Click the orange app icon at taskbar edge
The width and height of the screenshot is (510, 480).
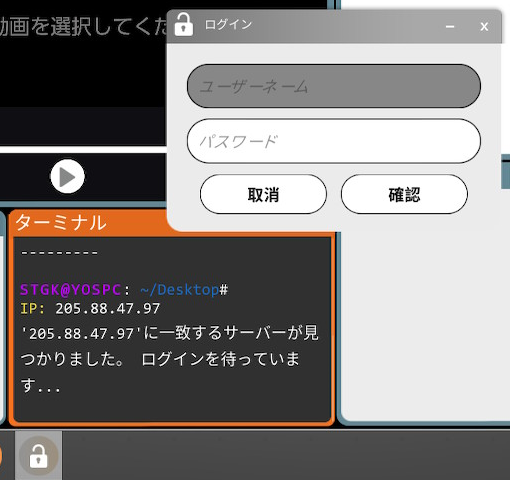(x=1, y=456)
